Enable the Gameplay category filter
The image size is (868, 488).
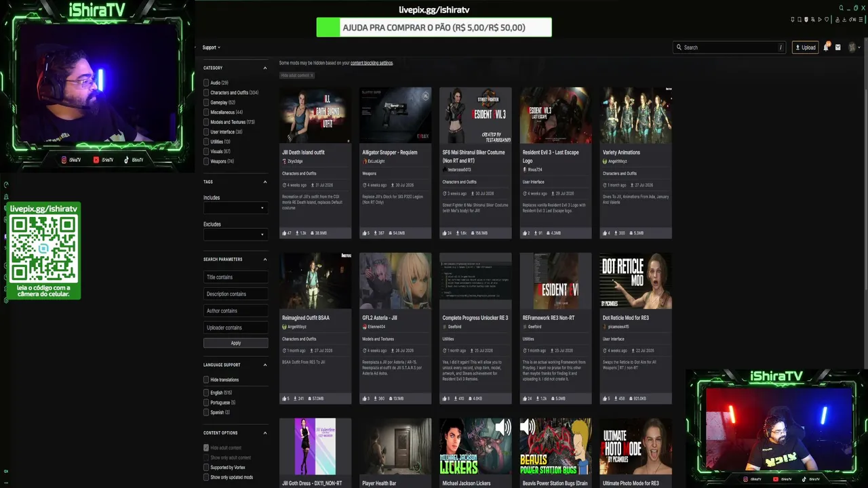coord(206,102)
